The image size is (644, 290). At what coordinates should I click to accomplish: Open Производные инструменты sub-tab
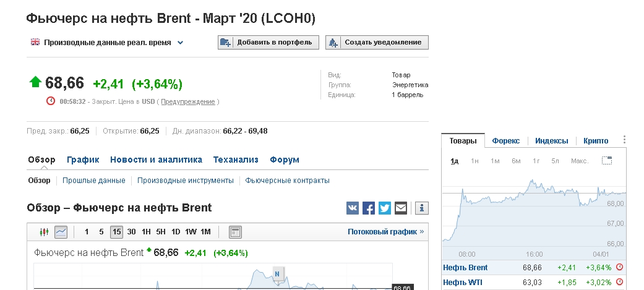pyautogui.click(x=185, y=181)
